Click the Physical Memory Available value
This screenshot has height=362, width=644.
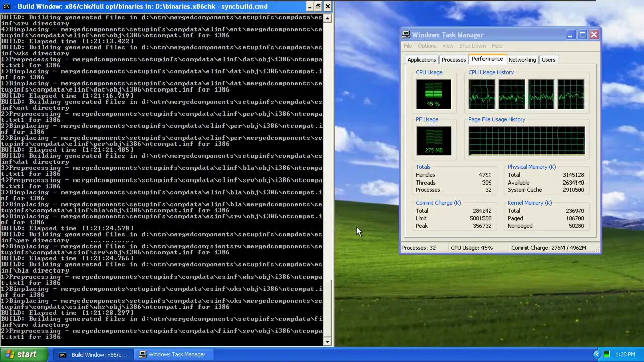tap(574, 183)
